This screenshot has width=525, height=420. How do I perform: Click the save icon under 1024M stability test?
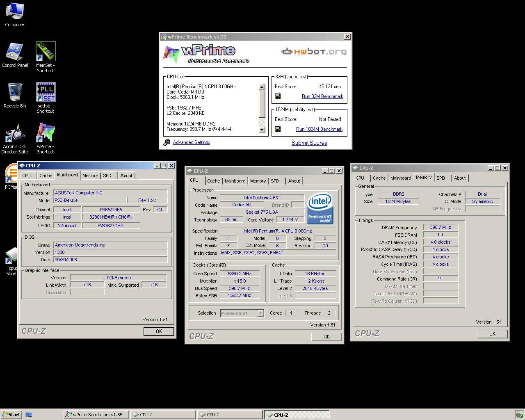pyautogui.click(x=278, y=129)
